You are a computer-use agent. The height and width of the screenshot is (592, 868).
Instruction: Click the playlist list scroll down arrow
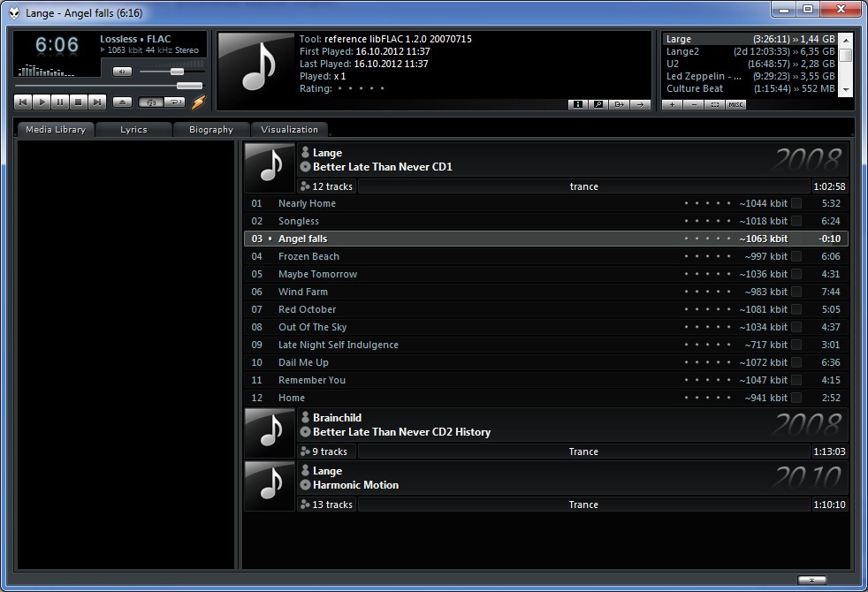tap(846, 89)
